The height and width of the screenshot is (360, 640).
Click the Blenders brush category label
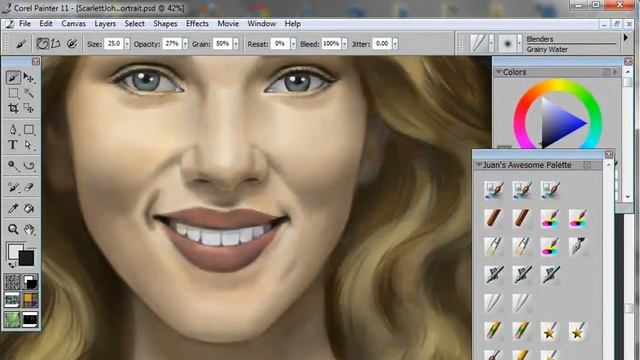coord(540,39)
